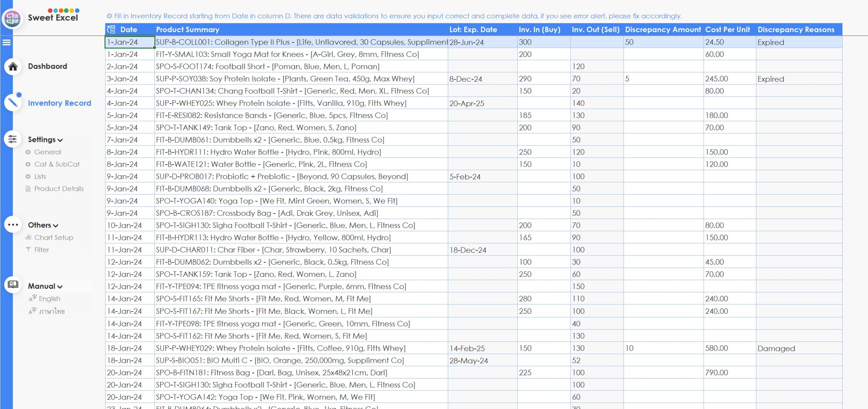Open the hamburger menu icon
The width and height of the screenshot is (868, 409).
pos(6,42)
